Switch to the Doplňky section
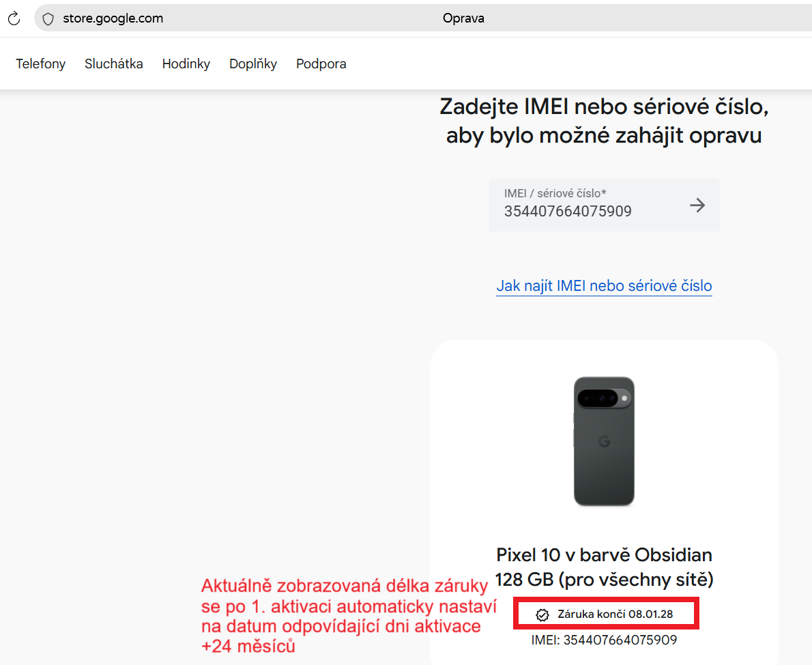 [x=252, y=63]
